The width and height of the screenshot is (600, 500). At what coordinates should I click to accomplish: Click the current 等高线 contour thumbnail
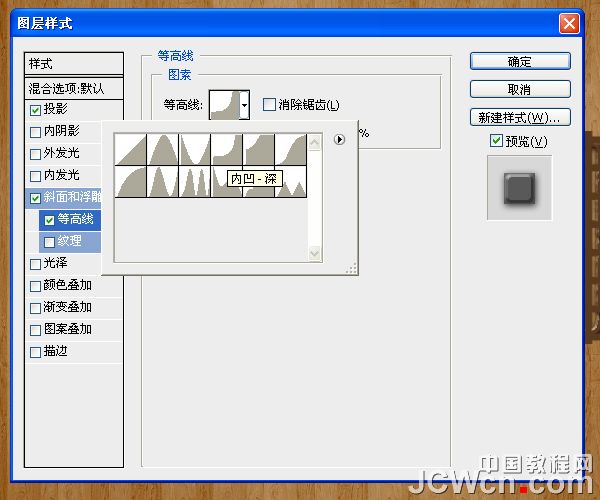coord(224,105)
